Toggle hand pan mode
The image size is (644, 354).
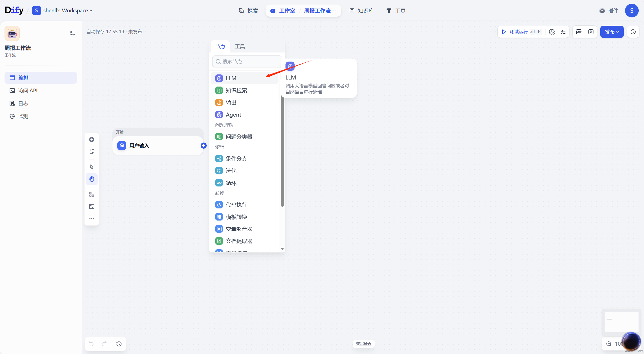(x=92, y=179)
